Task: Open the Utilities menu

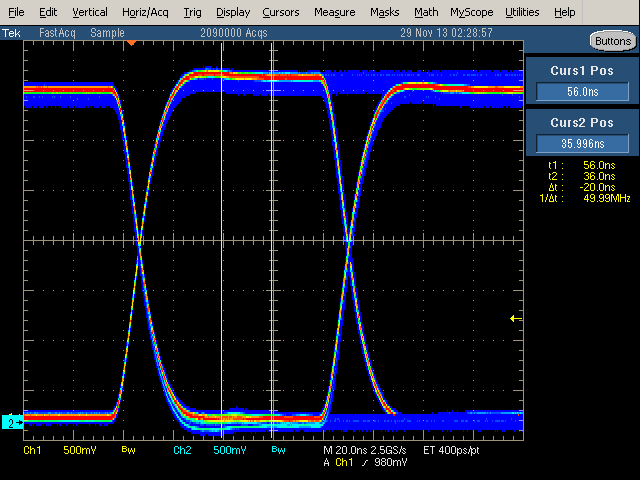Action: point(522,12)
